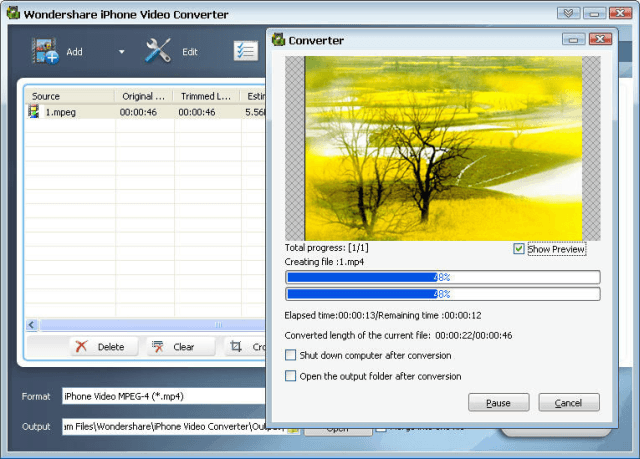This screenshot has height=459, width=640.
Task: Toggle the Show Preview checkbox
Action: (x=518, y=248)
